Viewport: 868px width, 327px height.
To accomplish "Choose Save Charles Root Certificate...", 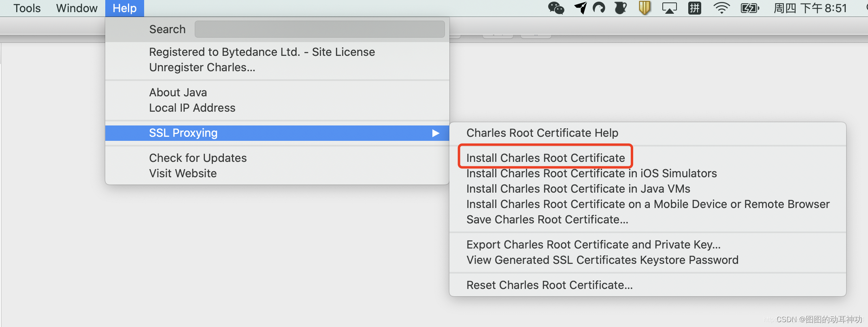I will tap(648, 219).
